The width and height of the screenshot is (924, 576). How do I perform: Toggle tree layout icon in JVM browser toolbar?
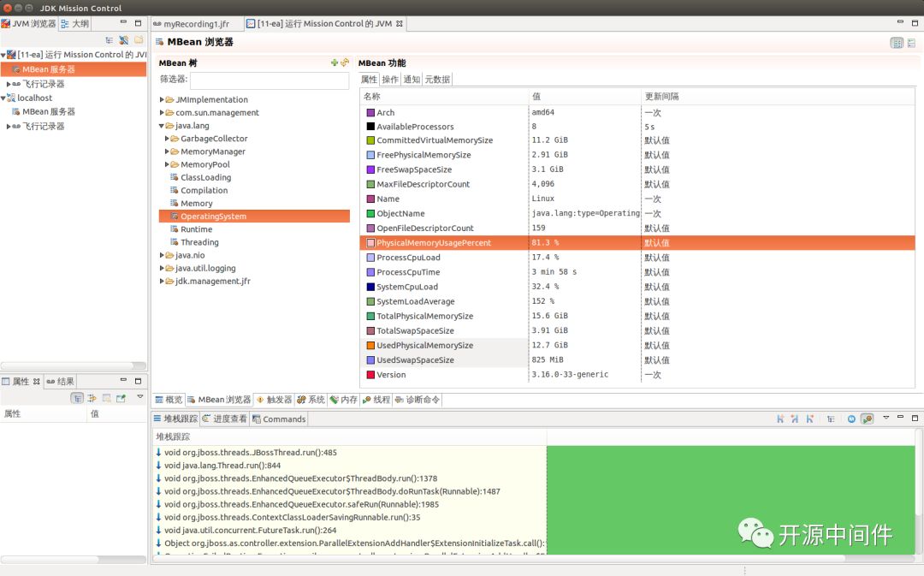pos(109,40)
